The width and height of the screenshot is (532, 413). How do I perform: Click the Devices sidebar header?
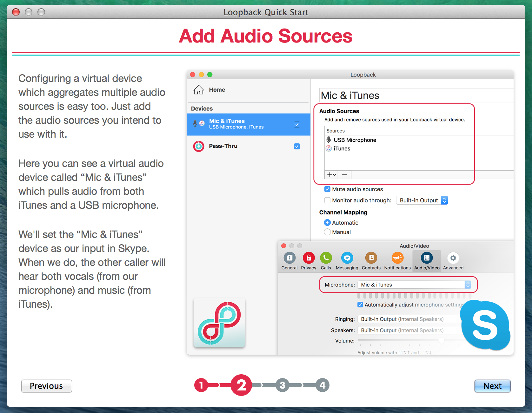(202, 108)
